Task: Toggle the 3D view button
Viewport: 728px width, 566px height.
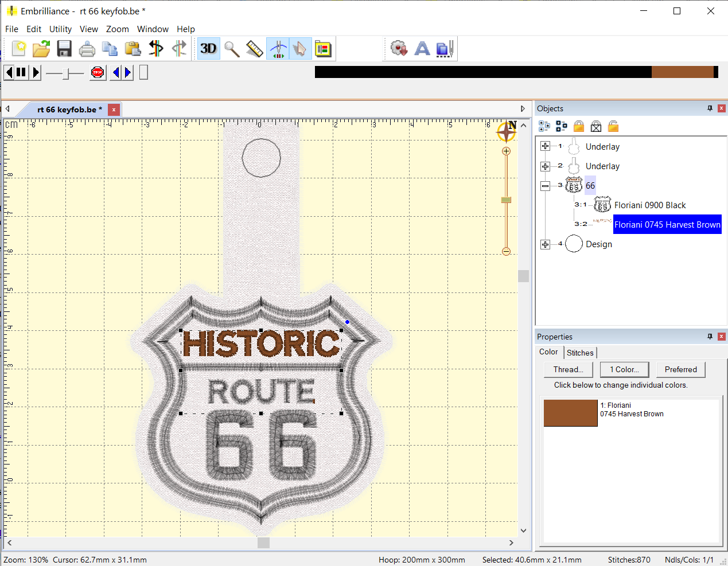Action: 208,49
